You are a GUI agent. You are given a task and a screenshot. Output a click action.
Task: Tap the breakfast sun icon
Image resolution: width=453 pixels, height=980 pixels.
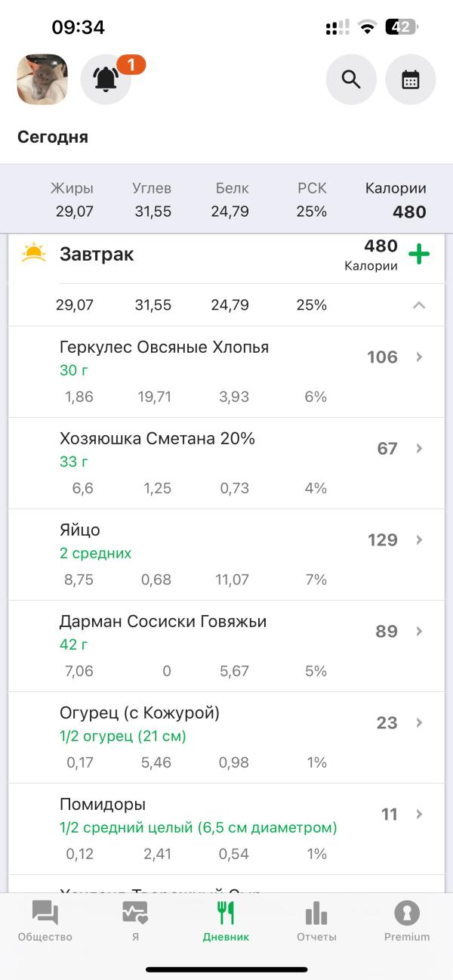34,253
